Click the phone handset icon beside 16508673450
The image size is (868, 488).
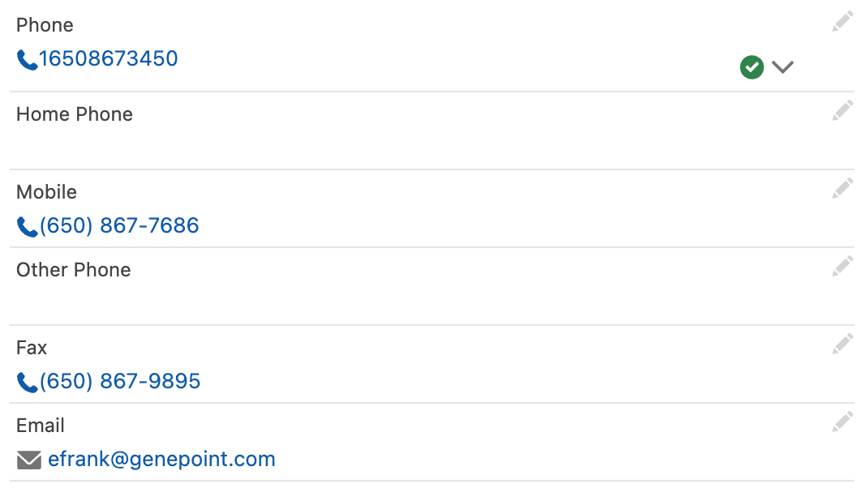[x=27, y=60]
